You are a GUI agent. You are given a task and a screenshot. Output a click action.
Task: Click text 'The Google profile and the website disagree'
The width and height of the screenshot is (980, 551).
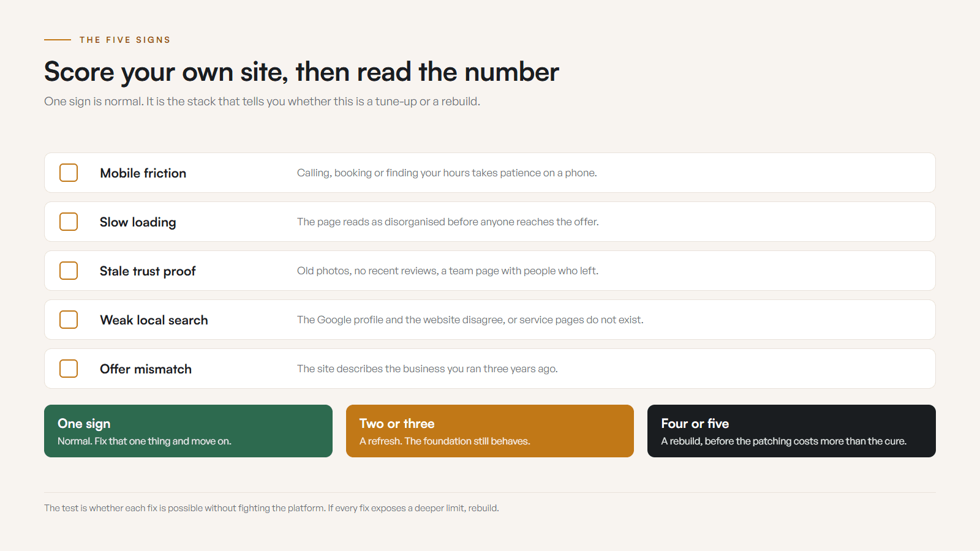401,320
